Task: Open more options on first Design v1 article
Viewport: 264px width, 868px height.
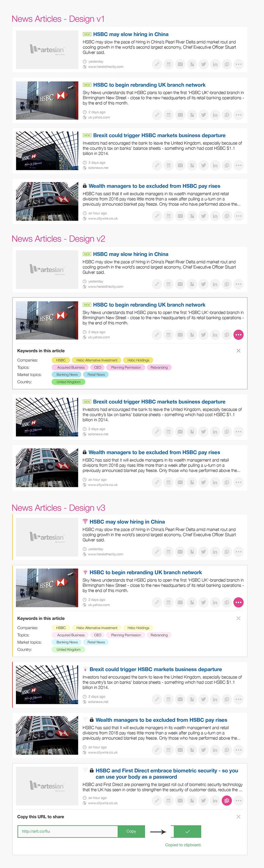Action: pos(238,64)
